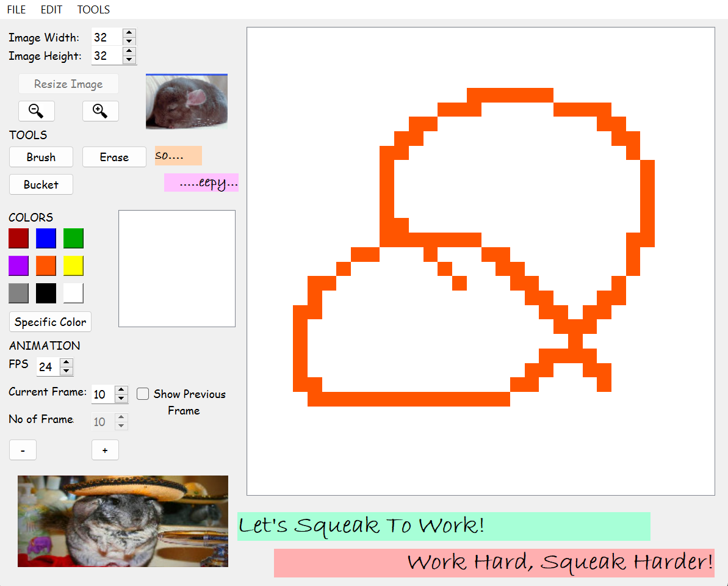Click the zoom in magnifier button

100,111
